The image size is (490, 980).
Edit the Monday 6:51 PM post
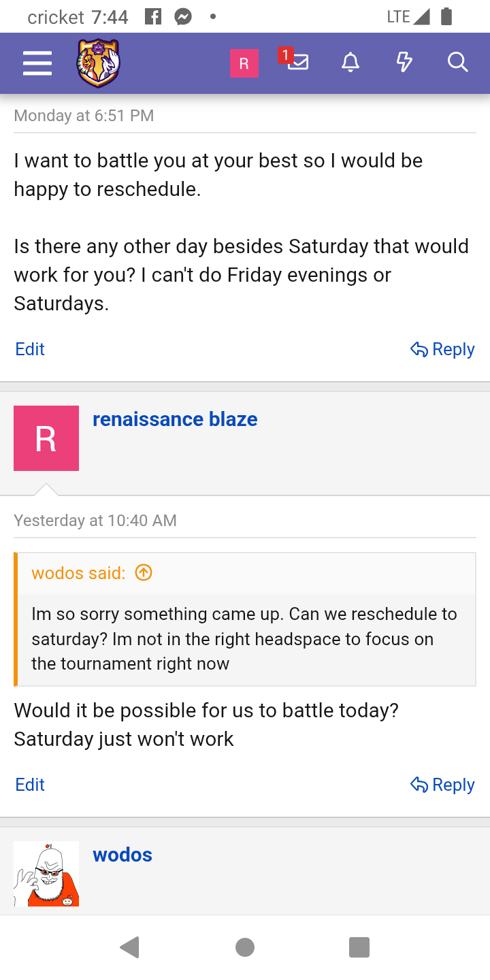tap(30, 349)
